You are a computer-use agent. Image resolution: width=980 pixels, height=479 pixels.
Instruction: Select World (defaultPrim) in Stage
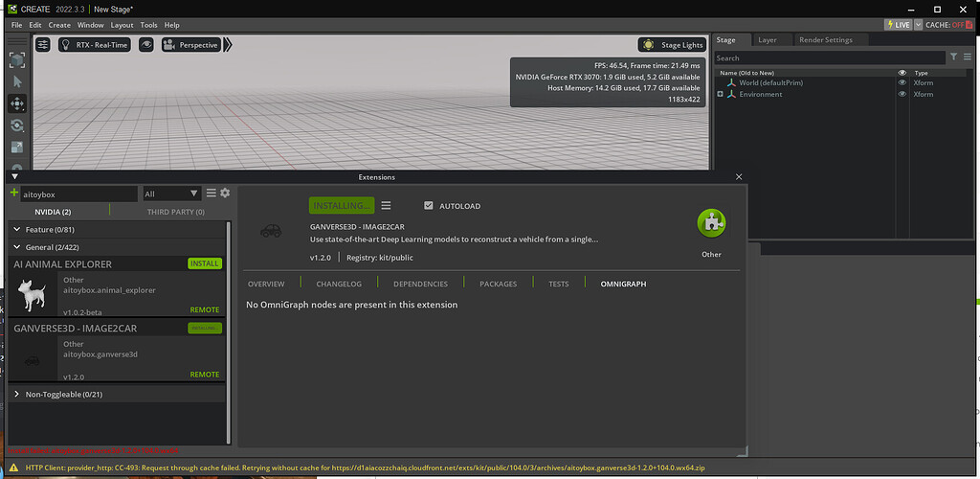(770, 82)
